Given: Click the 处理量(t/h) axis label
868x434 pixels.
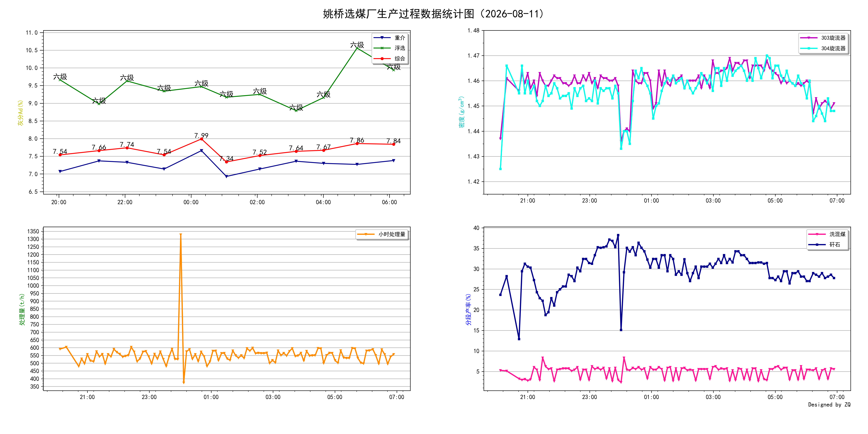Looking at the screenshot, I should (x=22, y=309).
